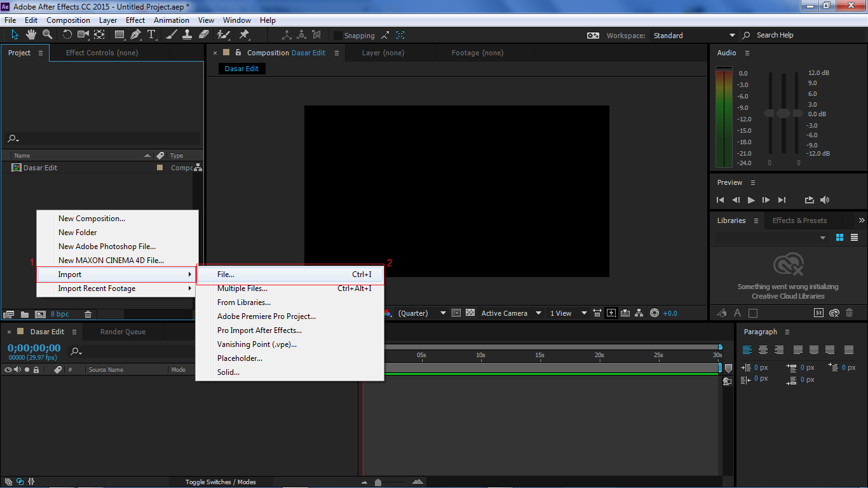The height and width of the screenshot is (488, 868).
Task: Select the Horizontal Type tool
Action: point(152,34)
